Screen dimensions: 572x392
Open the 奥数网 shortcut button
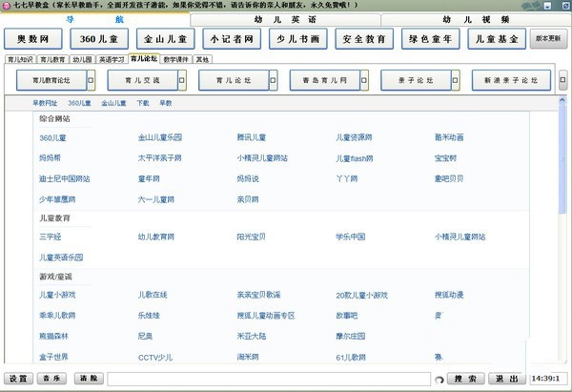tap(33, 39)
